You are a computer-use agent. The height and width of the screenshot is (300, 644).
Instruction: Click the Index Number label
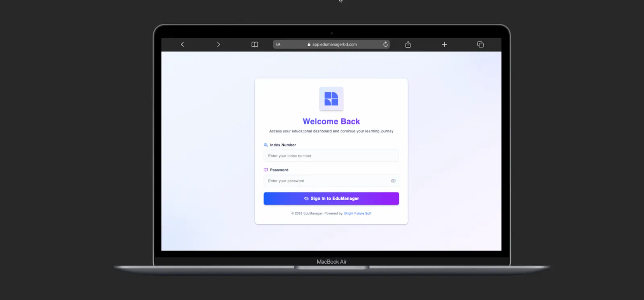[x=283, y=145]
